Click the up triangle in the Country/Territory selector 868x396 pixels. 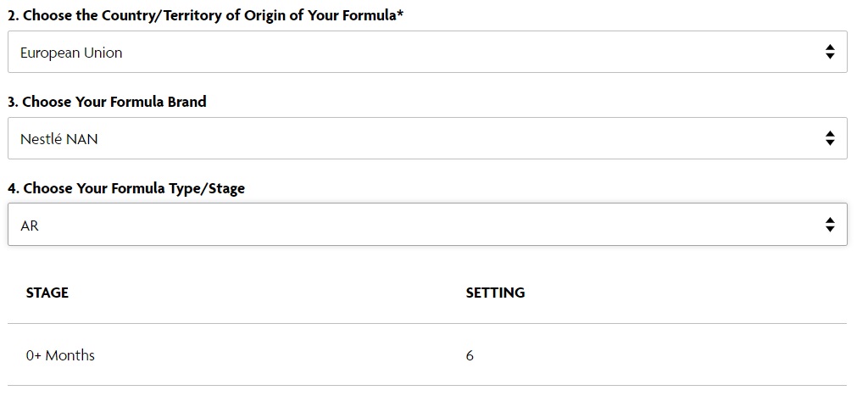tap(830, 47)
